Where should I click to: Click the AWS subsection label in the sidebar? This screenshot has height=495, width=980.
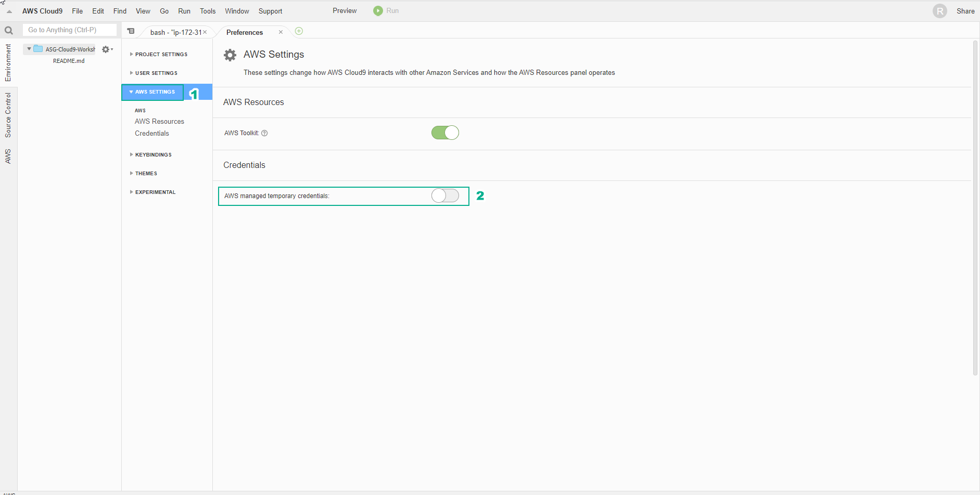[x=140, y=110]
